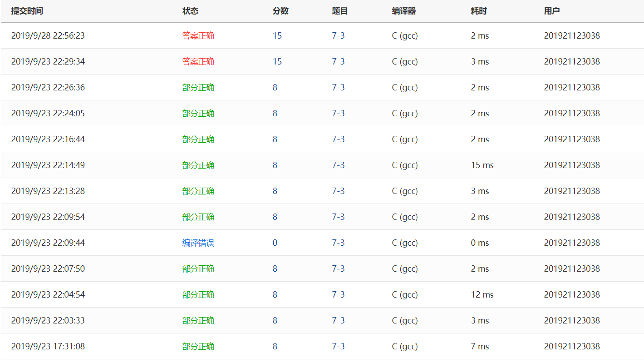
Task: Open problem 7-3 link in 17:31:08 row
Action: click(x=339, y=346)
